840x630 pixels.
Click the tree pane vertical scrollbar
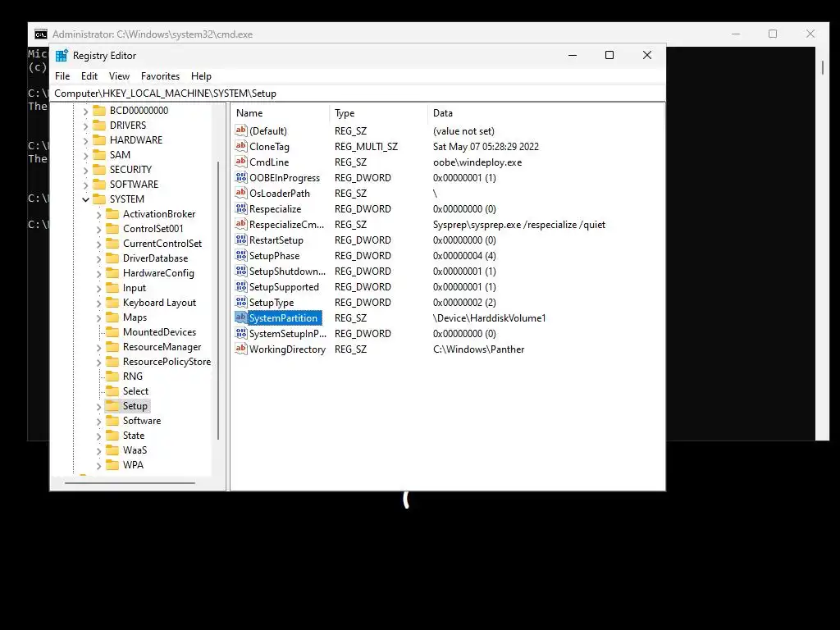pos(218,300)
